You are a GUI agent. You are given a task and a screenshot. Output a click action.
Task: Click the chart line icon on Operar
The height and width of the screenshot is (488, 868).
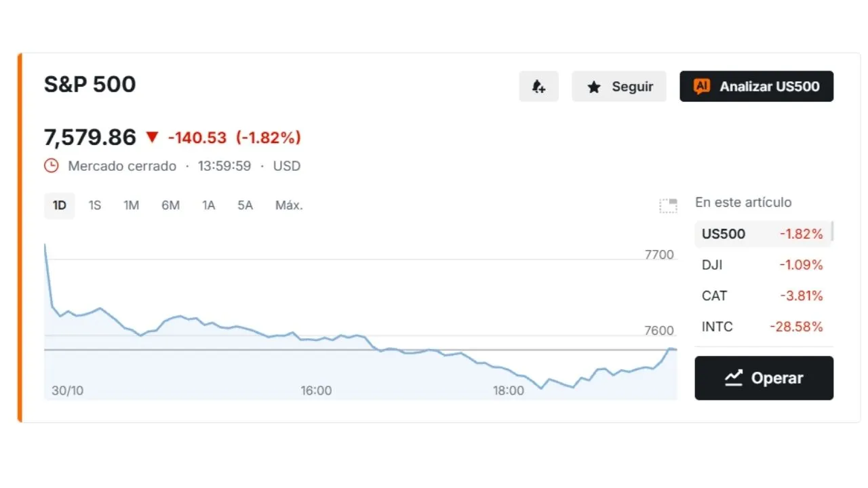point(734,378)
